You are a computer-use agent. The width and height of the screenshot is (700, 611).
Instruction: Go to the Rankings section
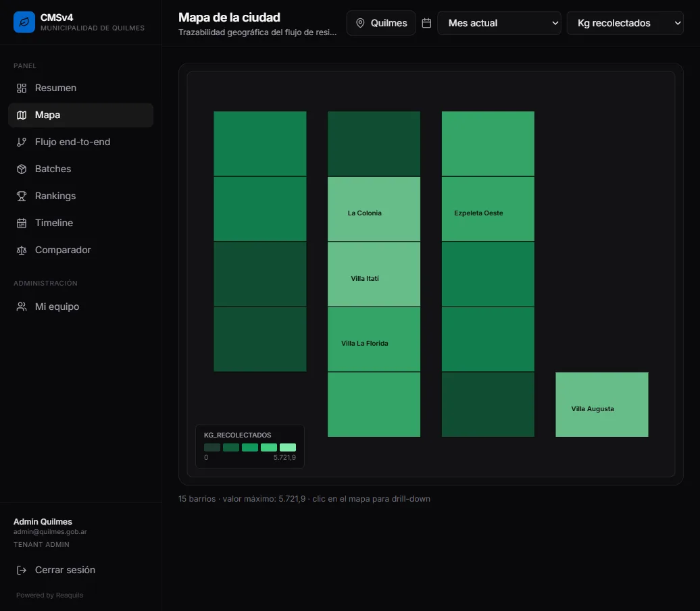(81, 196)
